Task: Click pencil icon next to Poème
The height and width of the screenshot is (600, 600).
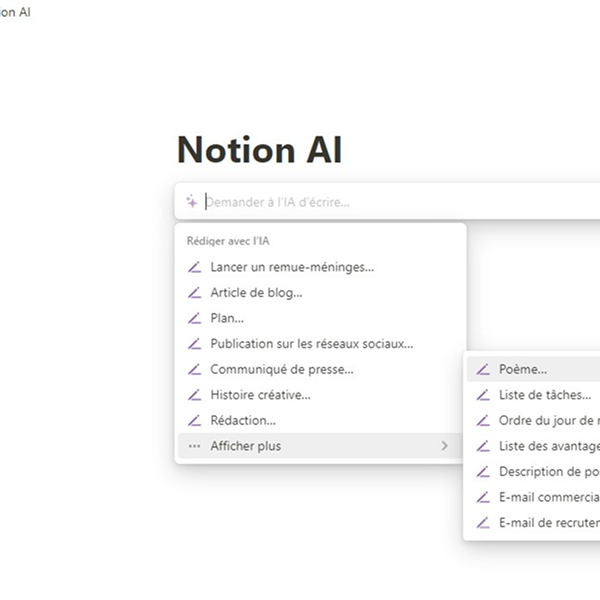Action: click(483, 369)
